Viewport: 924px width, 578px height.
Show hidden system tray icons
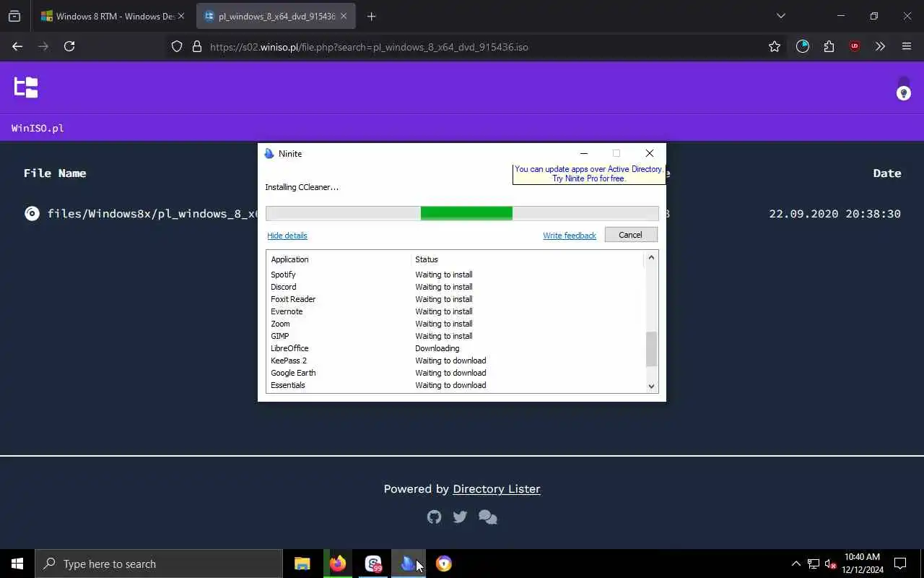tap(796, 564)
